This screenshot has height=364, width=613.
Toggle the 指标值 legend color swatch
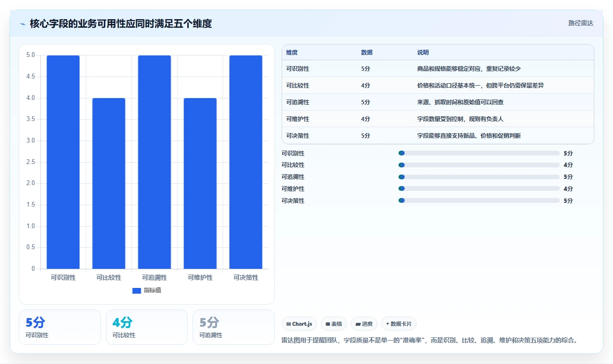136,290
